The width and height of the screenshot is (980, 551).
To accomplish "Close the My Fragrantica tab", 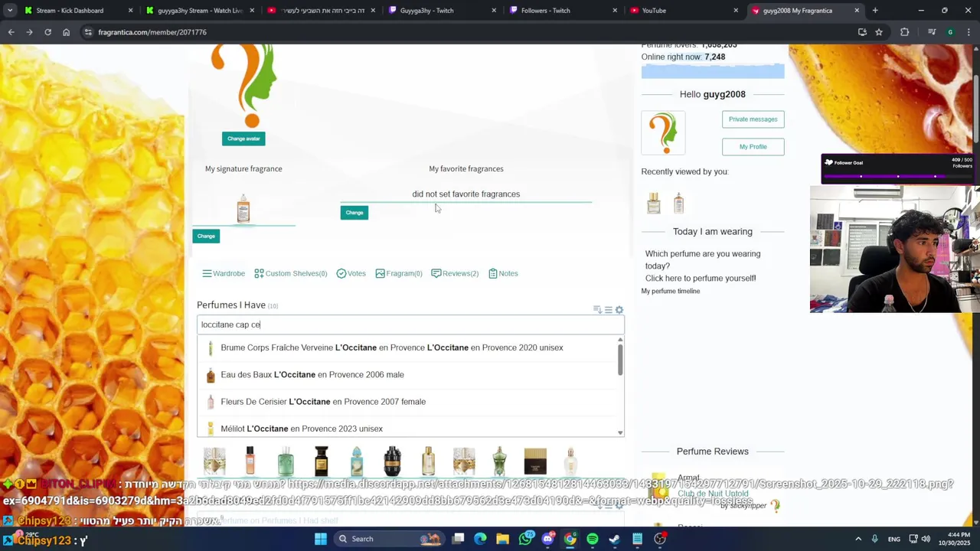I will coord(857,11).
